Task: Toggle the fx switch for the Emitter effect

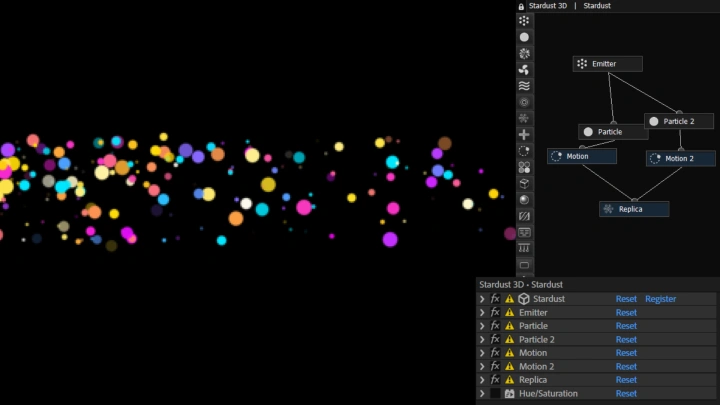Action: [x=495, y=313]
